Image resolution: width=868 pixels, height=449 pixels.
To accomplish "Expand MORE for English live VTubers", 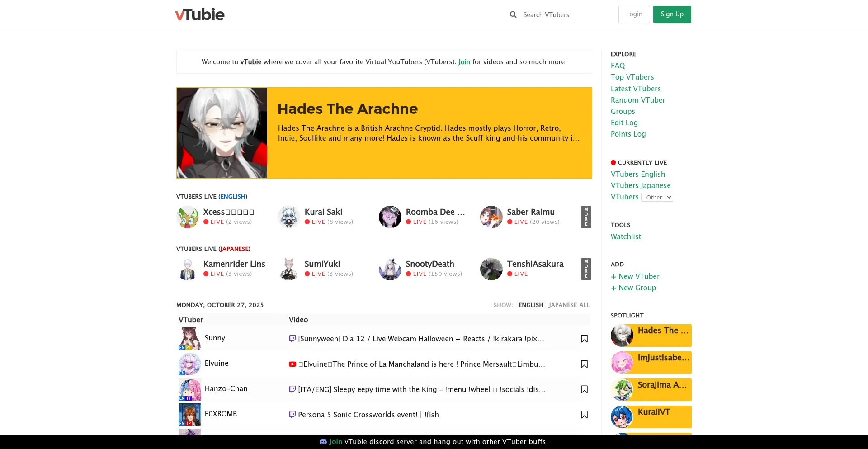I will (x=586, y=217).
